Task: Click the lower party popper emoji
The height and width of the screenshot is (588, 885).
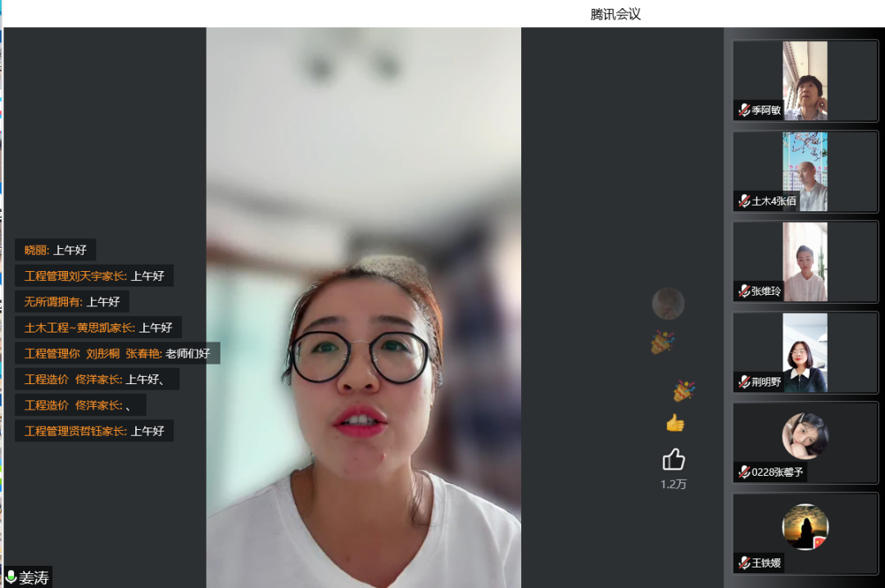Action: (683, 391)
